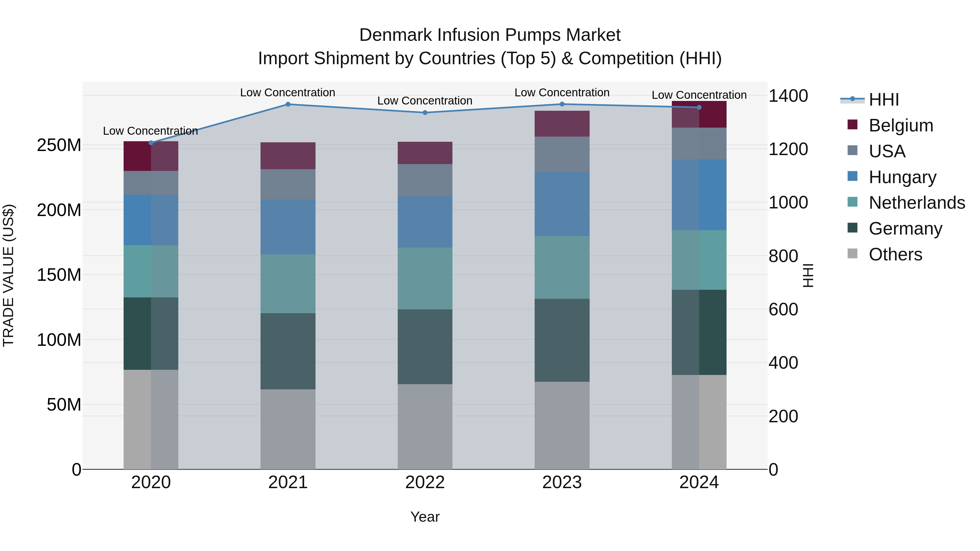
Task: Select the USA segment in the 2021 bar
Action: click(x=288, y=184)
